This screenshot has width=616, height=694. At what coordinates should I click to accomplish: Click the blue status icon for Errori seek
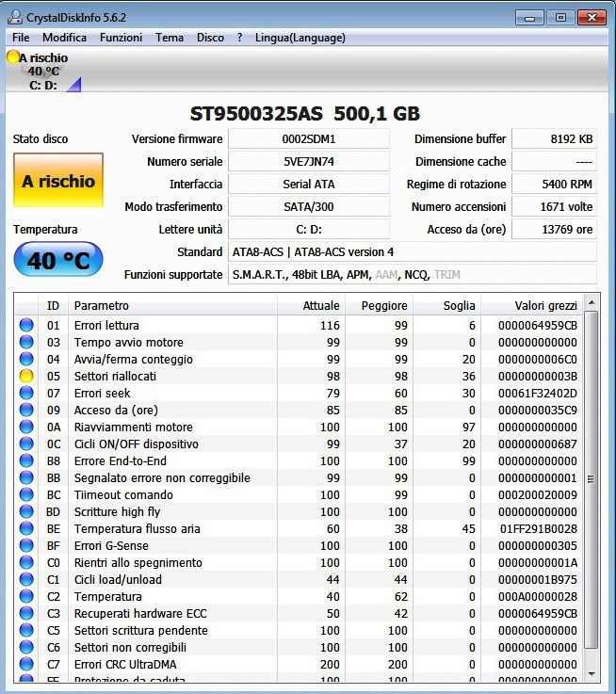pyautogui.click(x=26, y=394)
